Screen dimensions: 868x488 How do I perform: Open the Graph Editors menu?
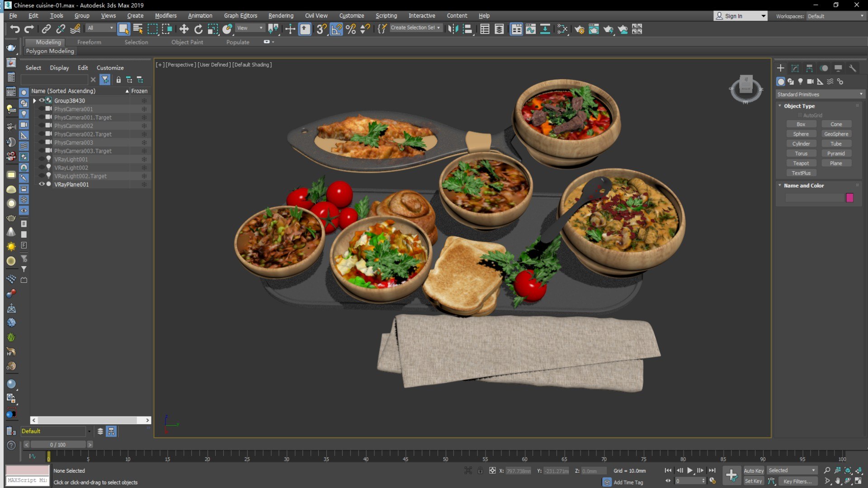click(x=241, y=16)
